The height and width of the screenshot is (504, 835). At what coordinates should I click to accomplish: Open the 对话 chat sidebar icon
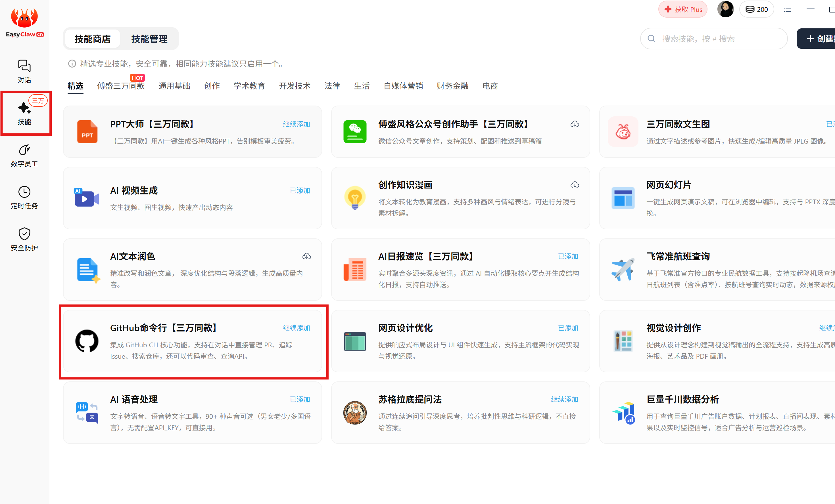pos(24,71)
